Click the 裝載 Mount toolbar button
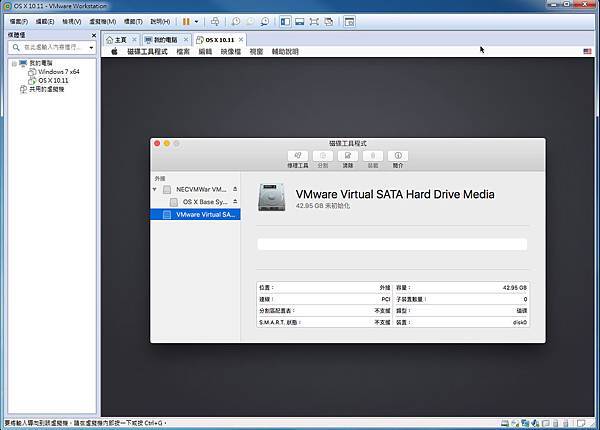Image resolution: width=600 pixels, height=430 pixels. pos(373,156)
